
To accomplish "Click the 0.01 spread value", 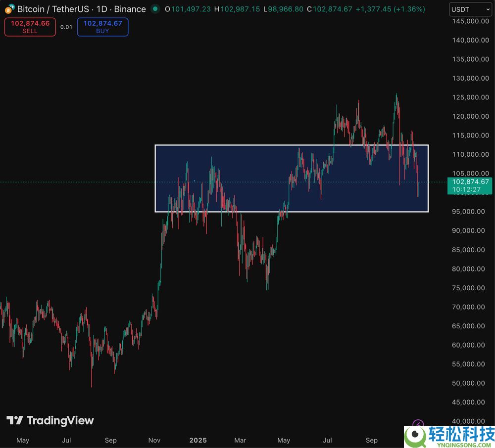I will [x=66, y=27].
